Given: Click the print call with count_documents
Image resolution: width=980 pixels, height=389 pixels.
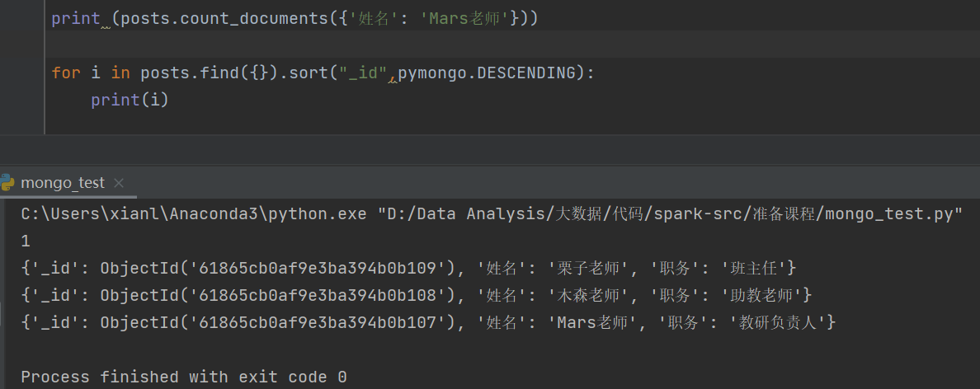Looking at the screenshot, I should (294, 19).
